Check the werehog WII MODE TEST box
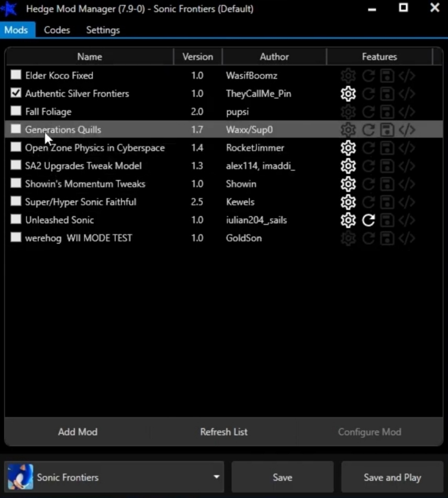 coord(16,237)
